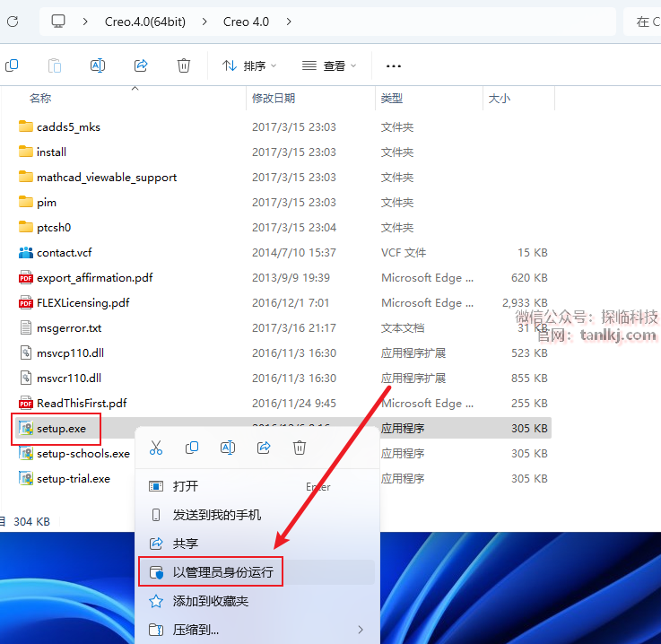The height and width of the screenshot is (644, 661).
Task: Select the ptcsh0 folder icon
Action: click(x=26, y=227)
